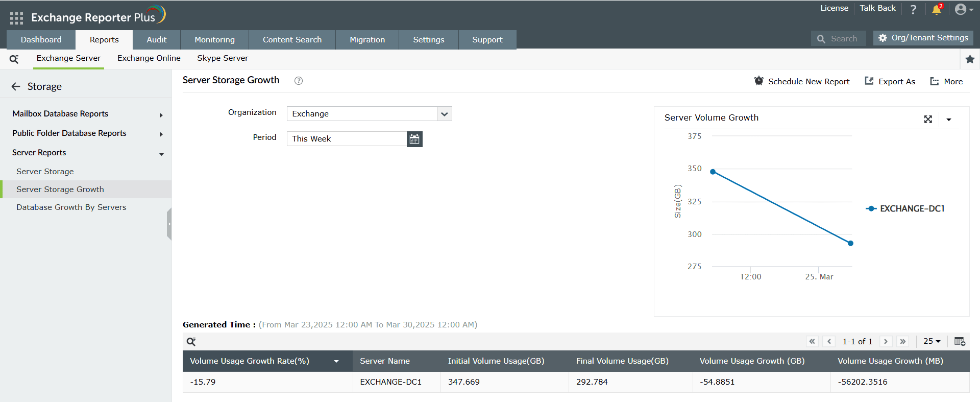The height and width of the screenshot is (402, 980).
Task: View notifications bell icon
Action: tap(937, 9)
